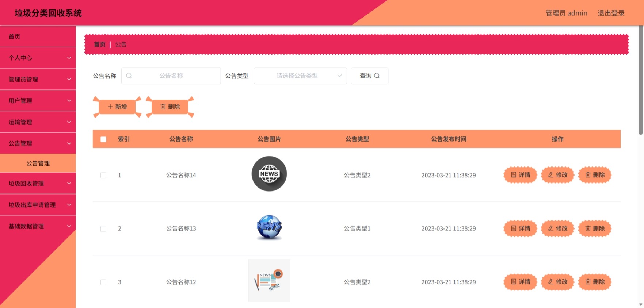Click 退出登录 link
Screen dimensions: 644x308
coord(611,13)
